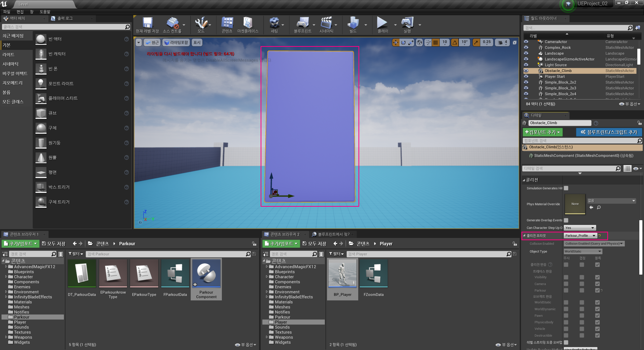Enable Simulation Generates Hit Events checkbox
This screenshot has height=350, width=644.
click(x=566, y=188)
